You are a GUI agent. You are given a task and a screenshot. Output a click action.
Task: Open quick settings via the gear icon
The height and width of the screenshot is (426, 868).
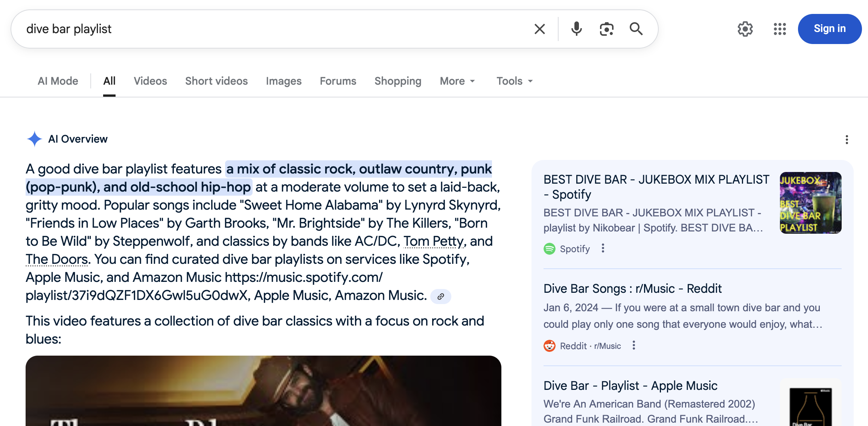(x=745, y=29)
